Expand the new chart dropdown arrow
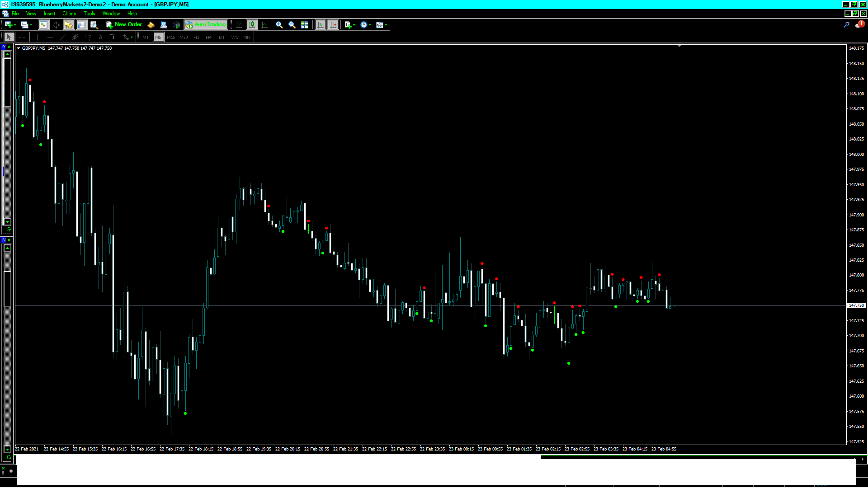Viewport: 868px width, 488px height. [x=15, y=25]
